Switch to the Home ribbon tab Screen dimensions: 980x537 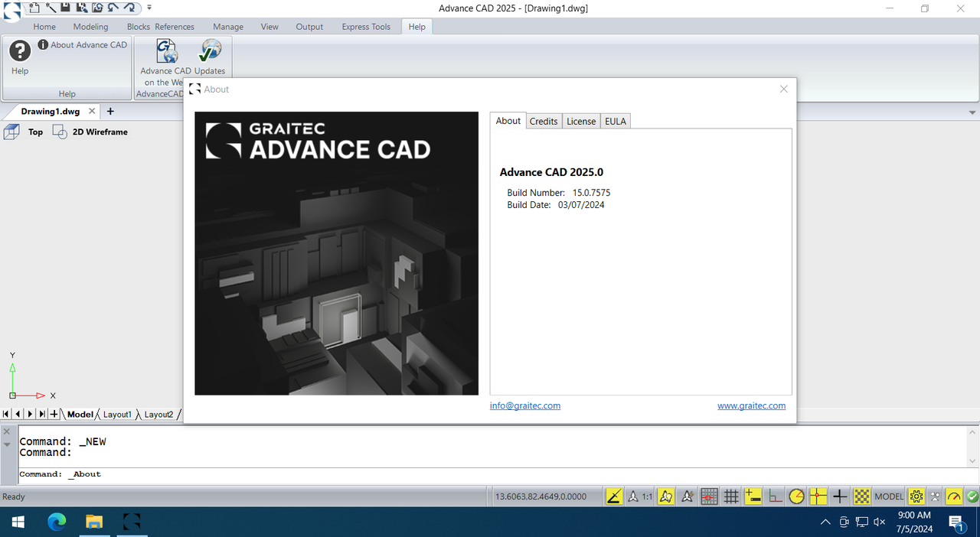pyautogui.click(x=44, y=27)
